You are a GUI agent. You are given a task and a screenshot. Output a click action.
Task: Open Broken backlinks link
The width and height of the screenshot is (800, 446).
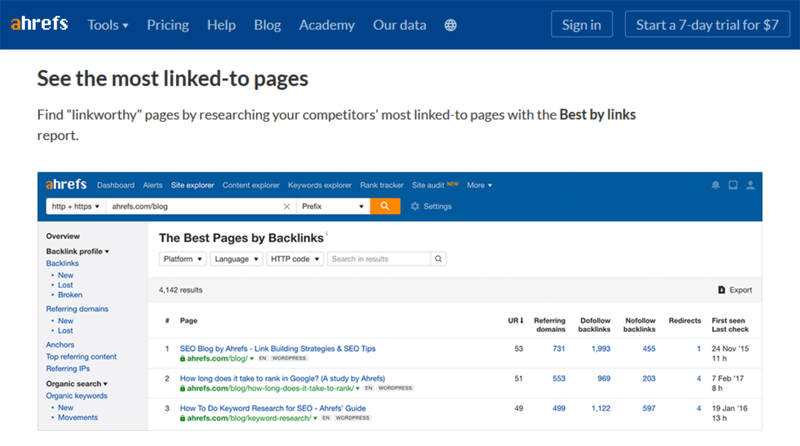[x=70, y=295]
